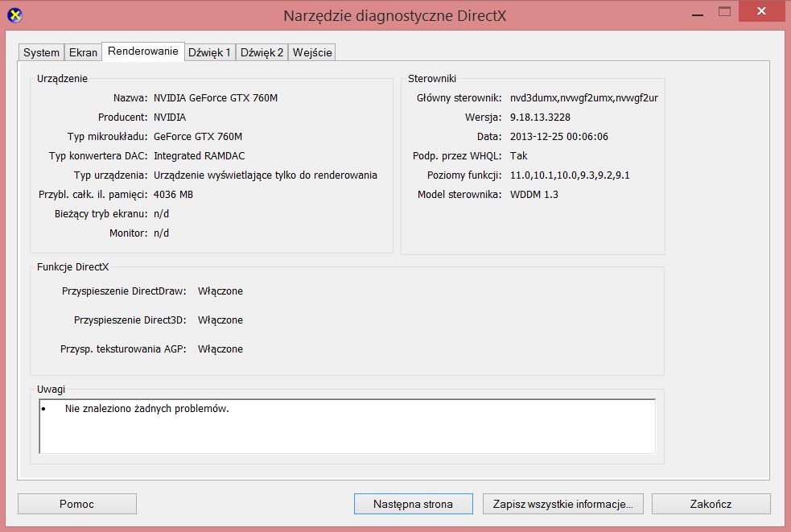The height and width of the screenshot is (532, 791).
Task: Click 'Urządzenie wyświetlające tylko do renderowania' text
Action: [x=266, y=175]
